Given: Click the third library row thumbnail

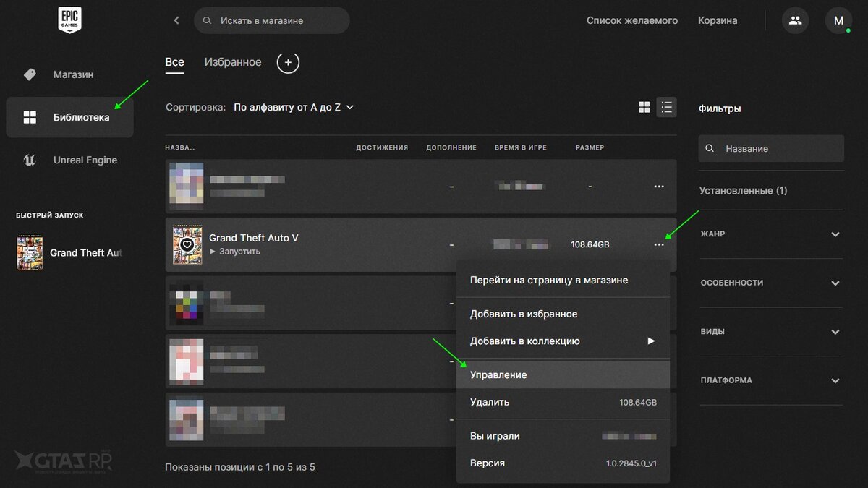Looking at the screenshot, I should point(187,304).
